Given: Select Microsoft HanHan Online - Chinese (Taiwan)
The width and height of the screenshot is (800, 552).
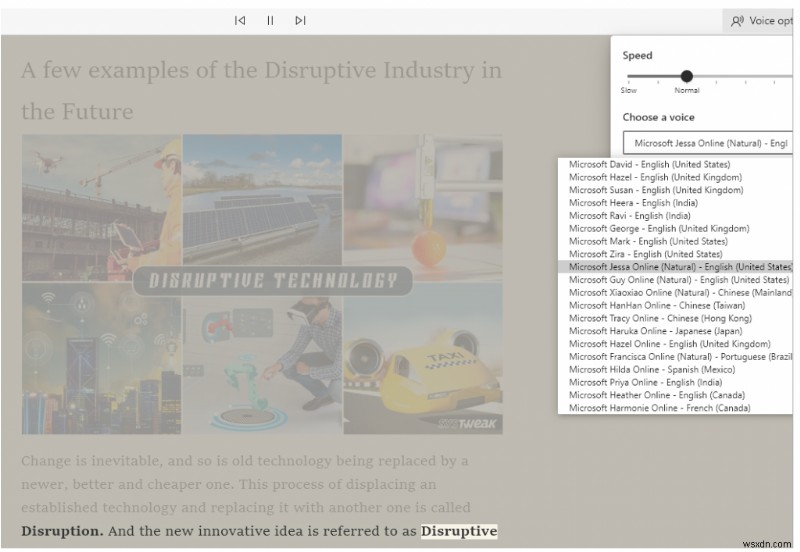Looking at the screenshot, I should coord(676,306).
